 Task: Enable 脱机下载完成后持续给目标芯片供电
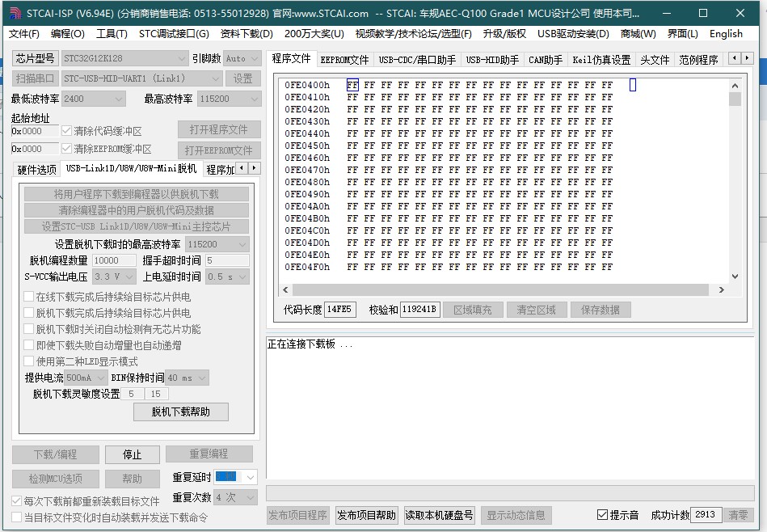(x=29, y=313)
